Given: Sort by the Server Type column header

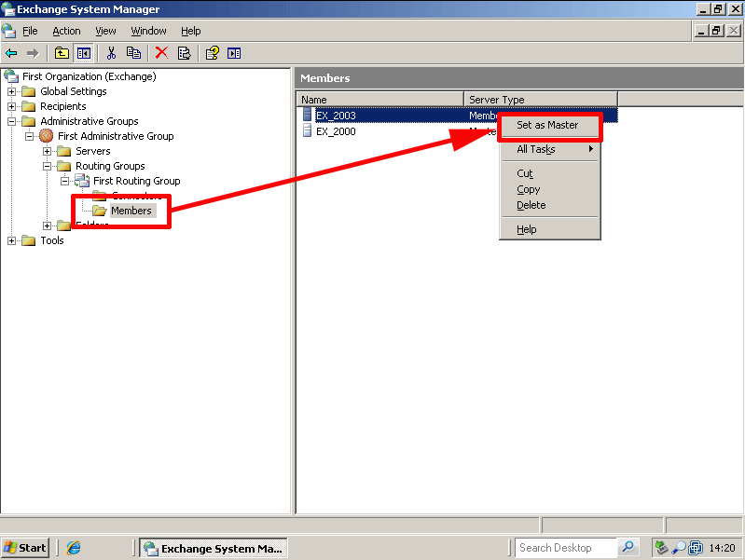Looking at the screenshot, I should [541, 100].
